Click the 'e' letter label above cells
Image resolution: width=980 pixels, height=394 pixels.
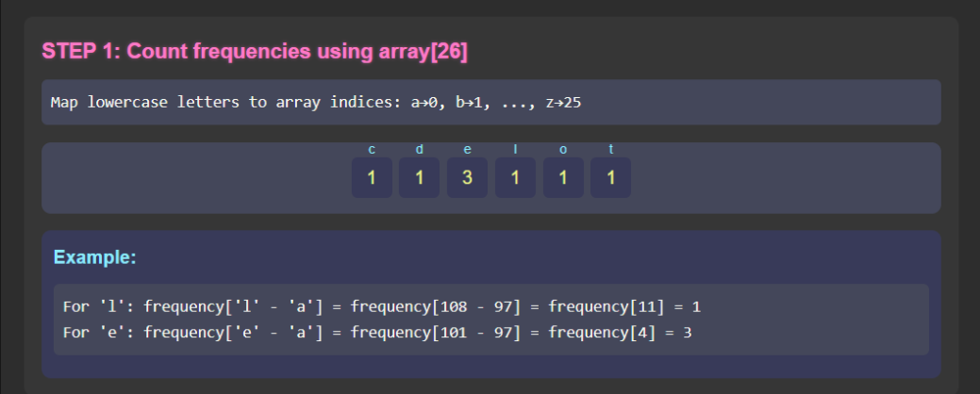[x=467, y=149]
